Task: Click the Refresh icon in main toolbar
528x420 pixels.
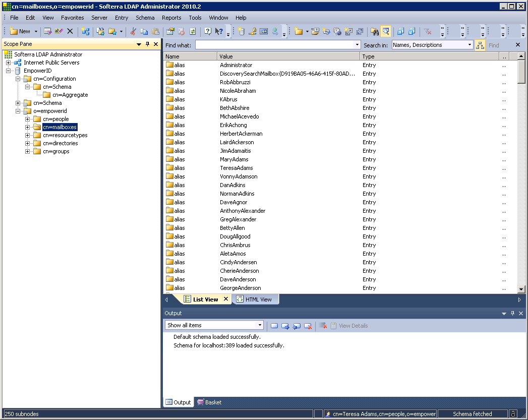Action: (x=192, y=31)
